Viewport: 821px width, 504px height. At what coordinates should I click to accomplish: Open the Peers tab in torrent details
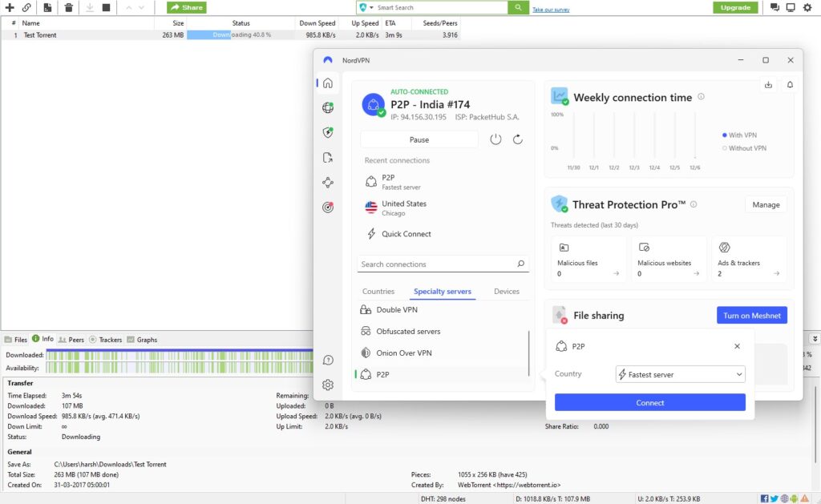coord(71,340)
